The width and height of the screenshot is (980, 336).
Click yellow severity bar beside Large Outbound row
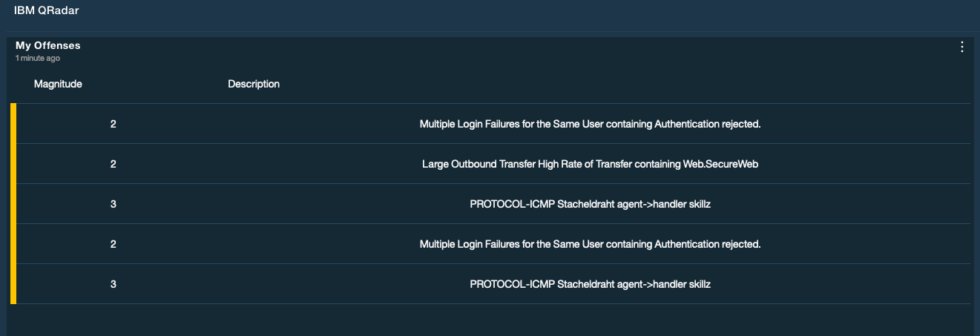[x=13, y=164]
